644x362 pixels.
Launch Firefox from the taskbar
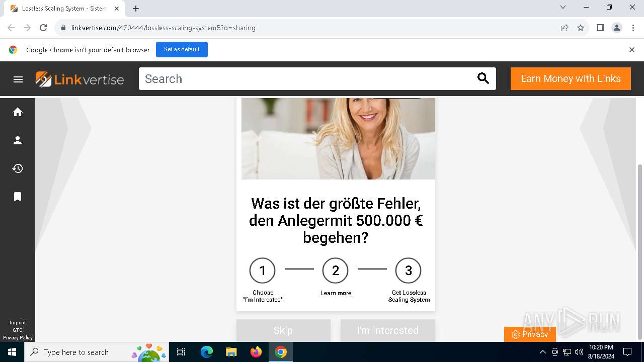(x=256, y=352)
